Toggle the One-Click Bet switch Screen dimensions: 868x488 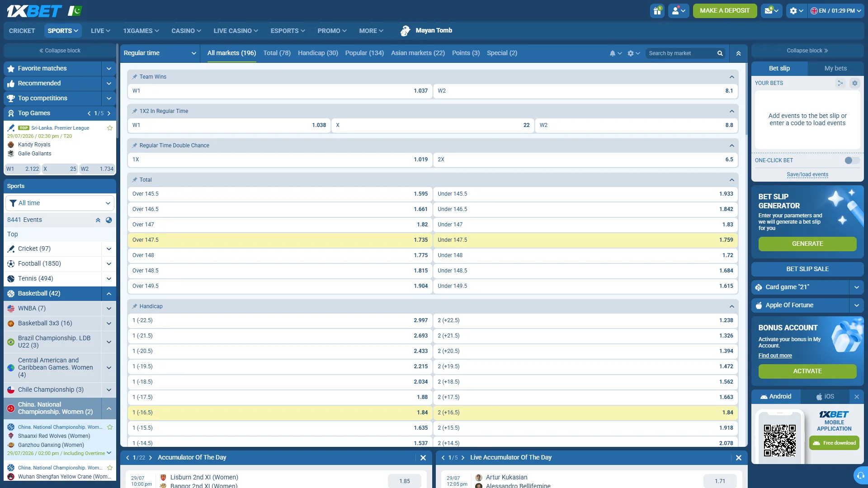[x=852, y=160]
